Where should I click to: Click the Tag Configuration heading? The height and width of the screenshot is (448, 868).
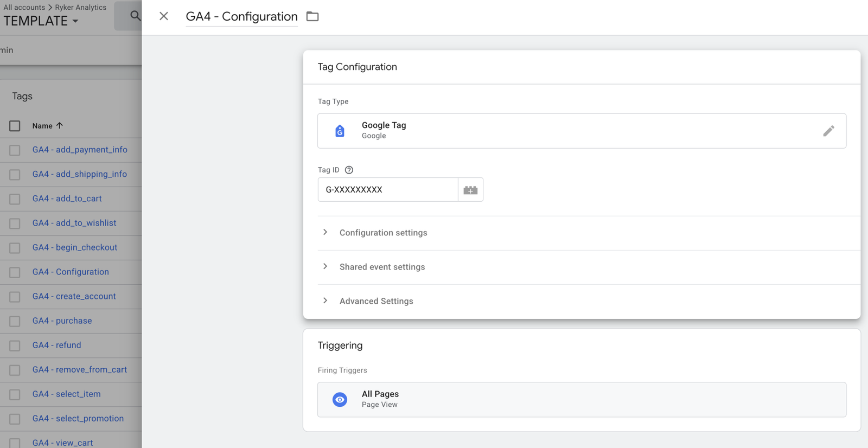point(357,67)
